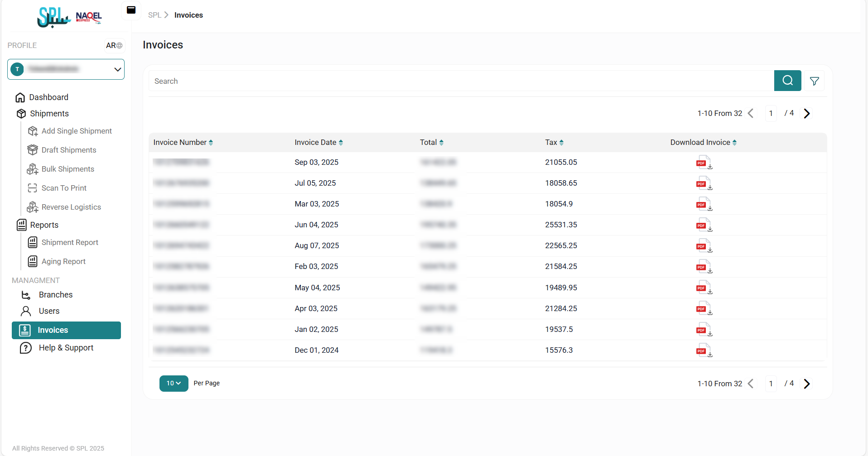The width and height of the screenshot is (868, 456).
Task: Open Aging Report in sidebar
Action: [x=63, y=261]
